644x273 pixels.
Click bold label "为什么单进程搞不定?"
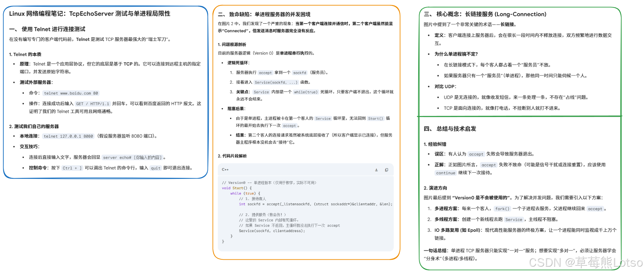point(456,54)
